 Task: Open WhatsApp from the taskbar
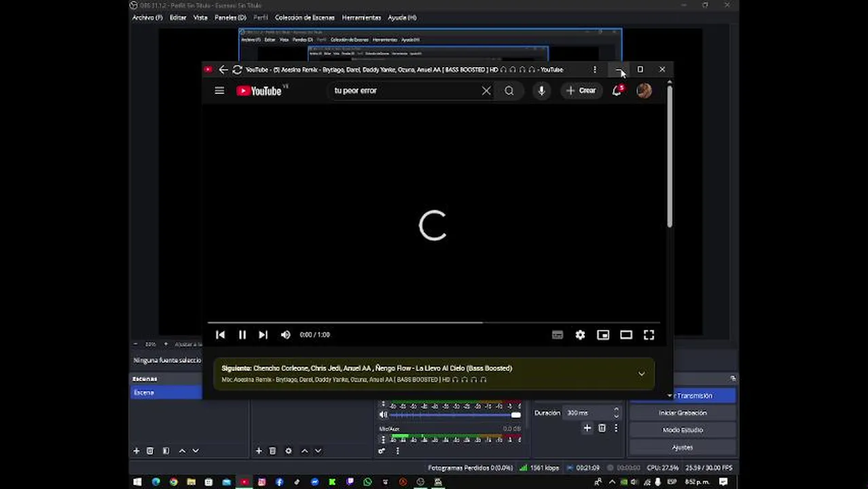coord(367,482)
